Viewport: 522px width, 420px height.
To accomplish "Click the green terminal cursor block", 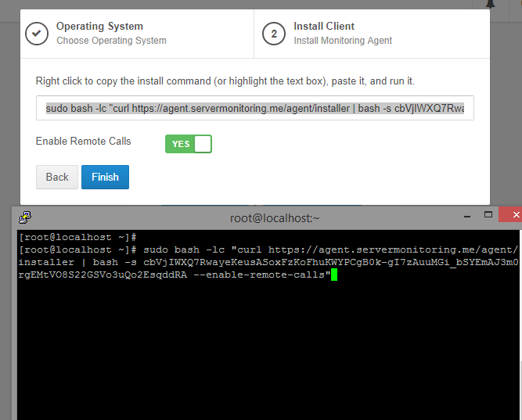I will tap(334, 275).
